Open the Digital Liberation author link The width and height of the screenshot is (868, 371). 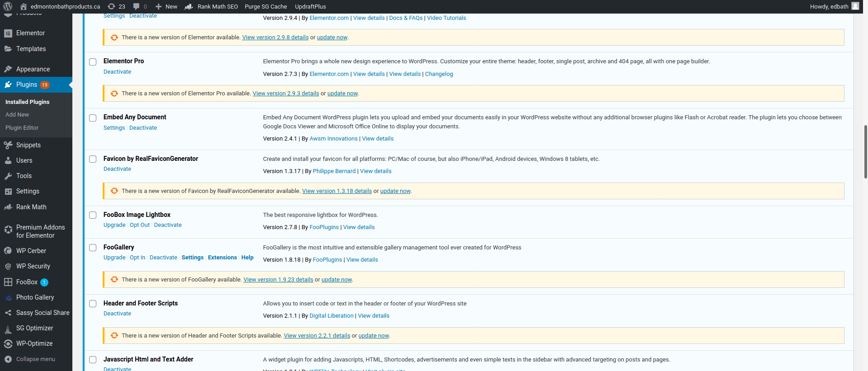(332, 316)
